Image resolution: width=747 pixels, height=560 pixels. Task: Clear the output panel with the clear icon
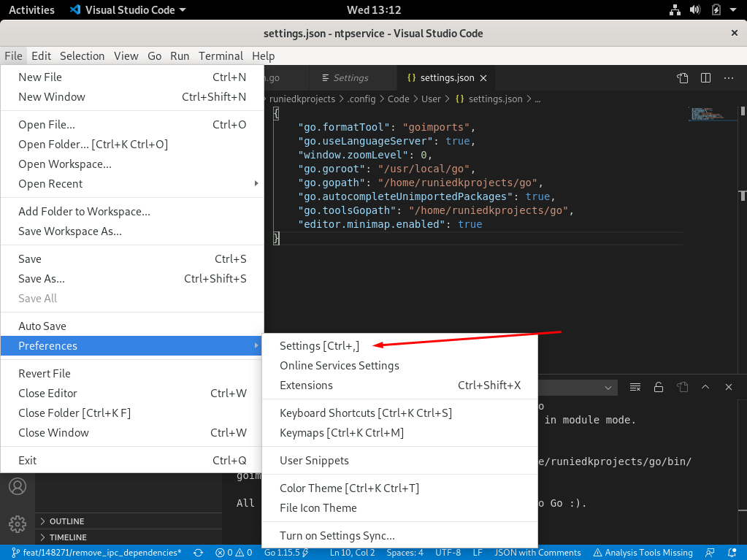pyautogui.click(x=635, y=387)
